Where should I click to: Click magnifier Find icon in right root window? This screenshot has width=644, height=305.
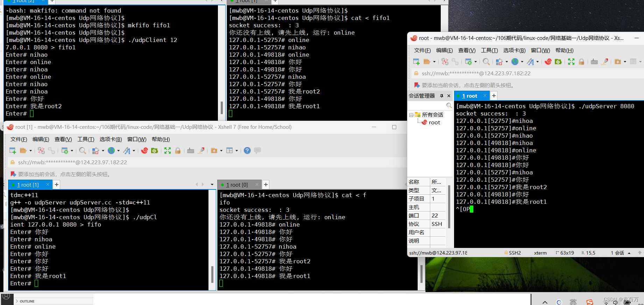(486, 62)
